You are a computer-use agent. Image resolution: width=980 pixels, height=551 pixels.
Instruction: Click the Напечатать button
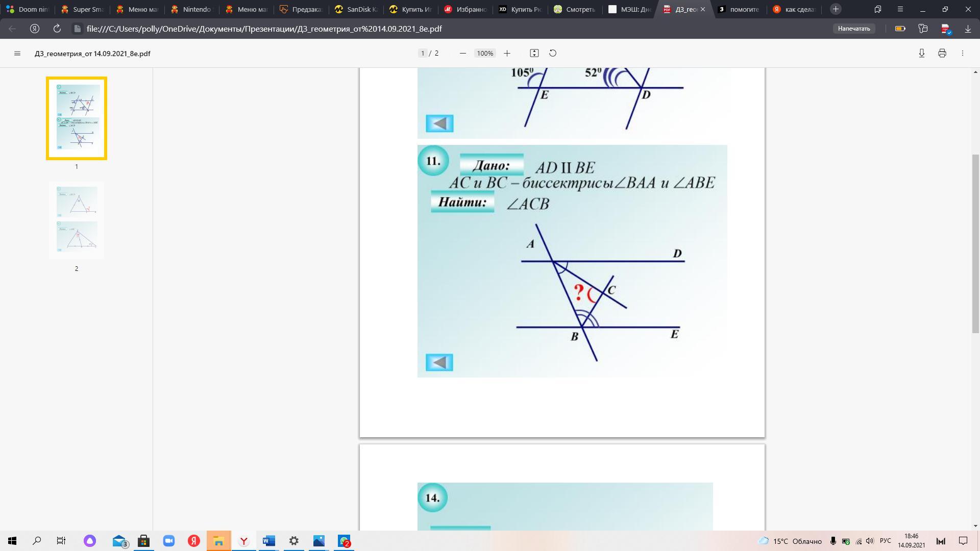point(853,29)
